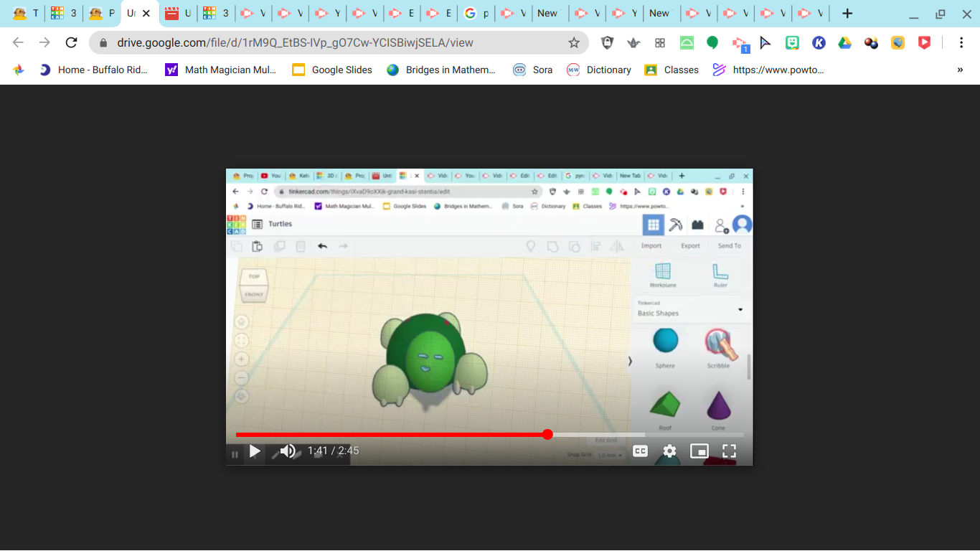Open the Google Slides bookmark

click(x=333, y=70)
